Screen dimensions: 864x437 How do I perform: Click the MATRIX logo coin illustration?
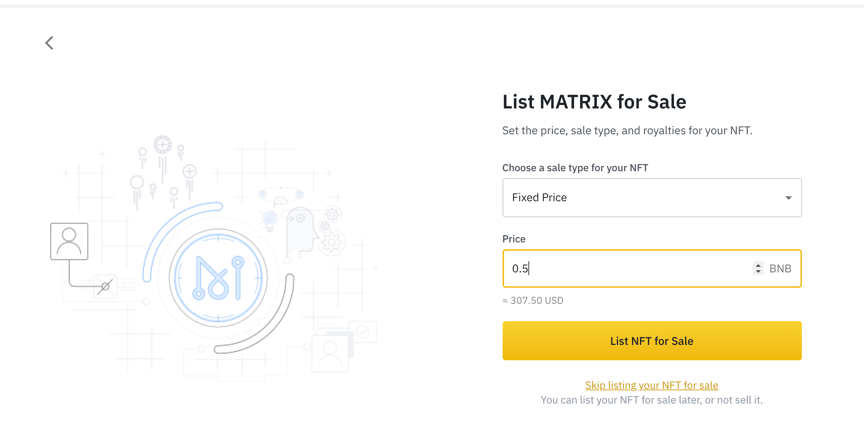click(218, 278)
